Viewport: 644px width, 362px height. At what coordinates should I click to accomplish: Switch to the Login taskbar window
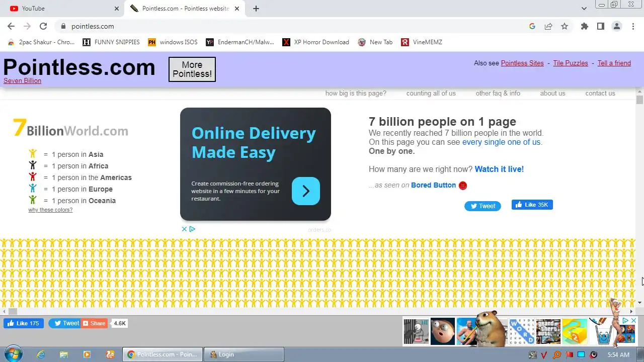point(244,354)
